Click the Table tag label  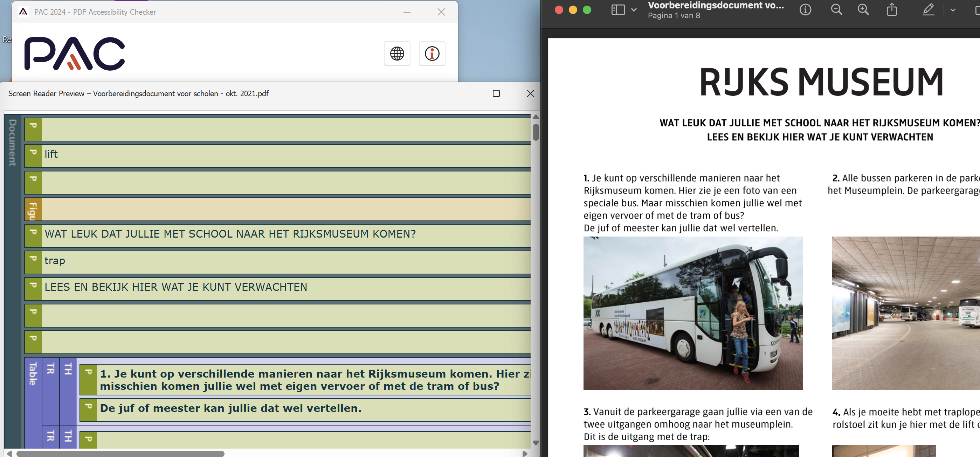(x=33, y=373)
